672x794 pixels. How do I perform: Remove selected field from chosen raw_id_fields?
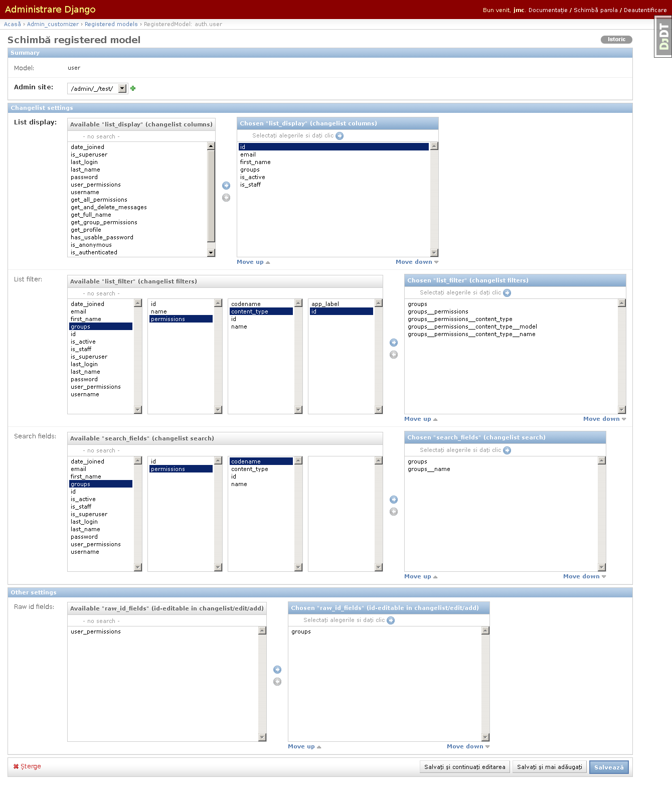click(277, 682)
